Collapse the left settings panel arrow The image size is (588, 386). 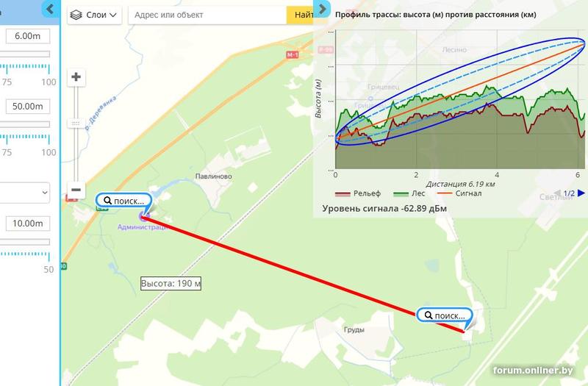(50, 8)
